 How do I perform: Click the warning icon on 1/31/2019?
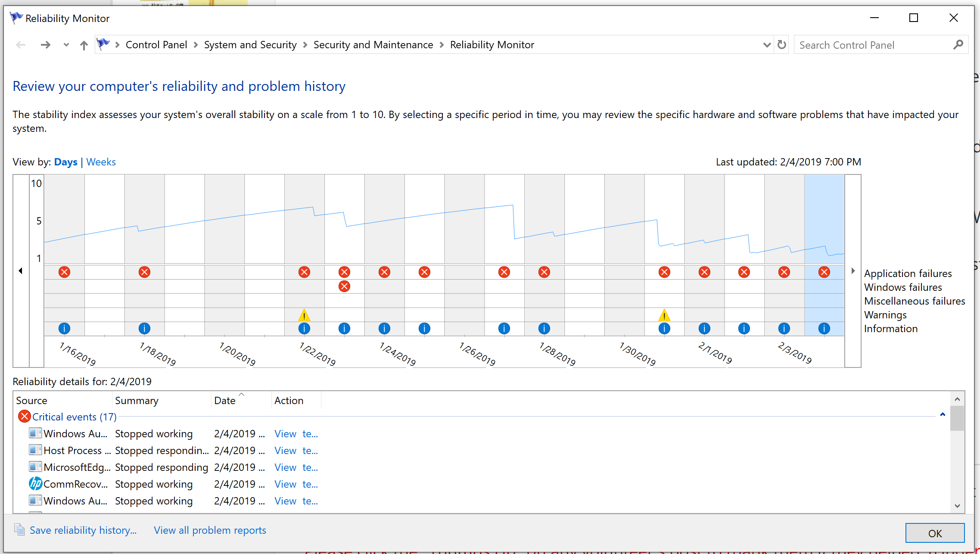[x=664, y=315]
